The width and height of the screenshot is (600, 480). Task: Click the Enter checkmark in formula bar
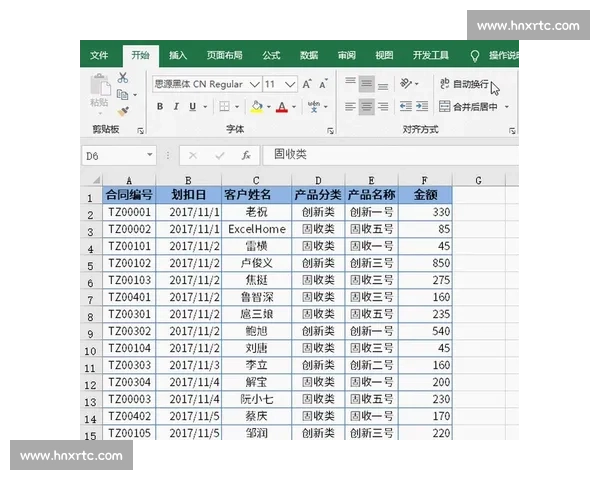(220, 155)
